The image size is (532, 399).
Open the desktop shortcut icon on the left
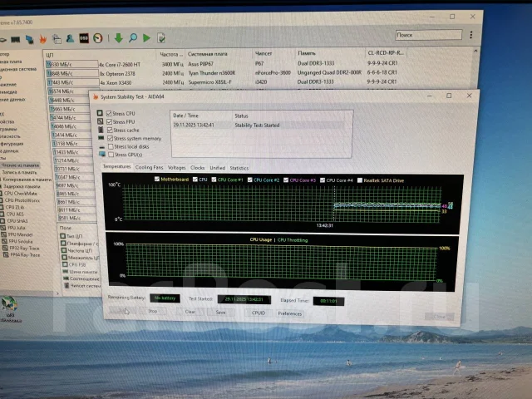(x=9, y=304)
